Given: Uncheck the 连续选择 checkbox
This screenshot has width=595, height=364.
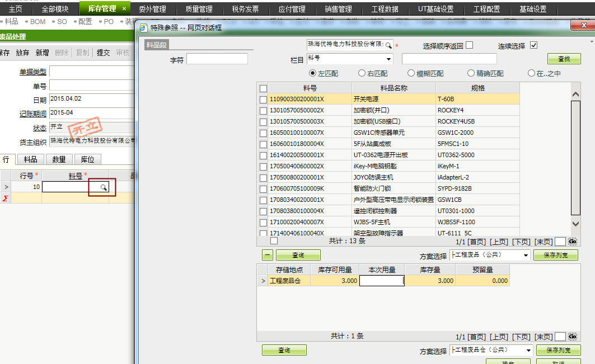Looking at the screenshot, I should point(533,45).
